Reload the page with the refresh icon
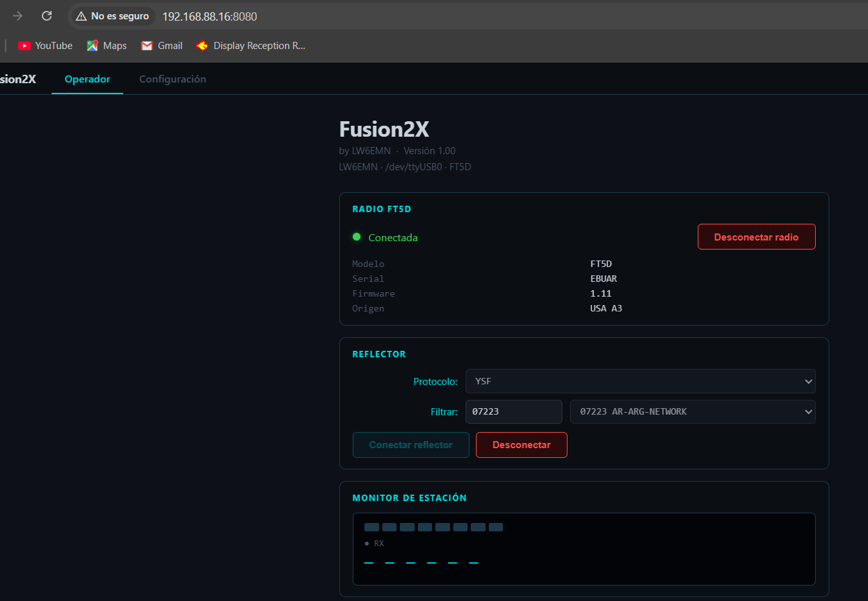Image resolution: width=868 pixels, height=601 pixels. pos(46,16)
